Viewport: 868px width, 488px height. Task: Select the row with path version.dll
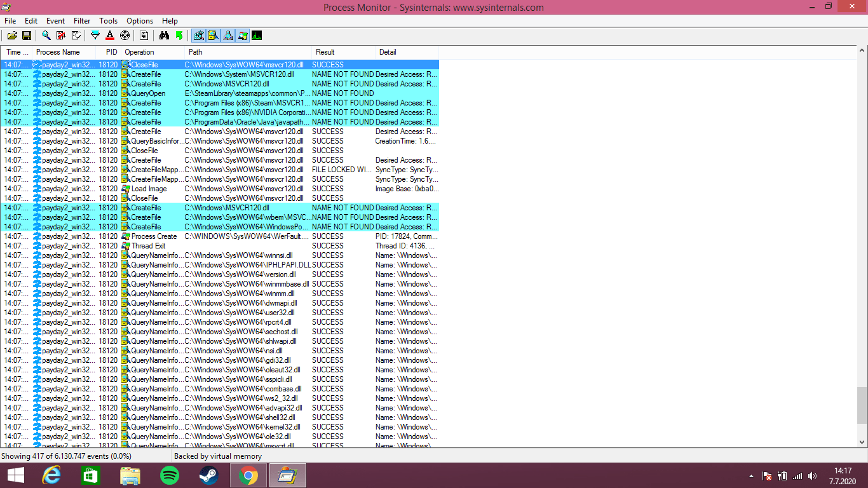[220, 274]
